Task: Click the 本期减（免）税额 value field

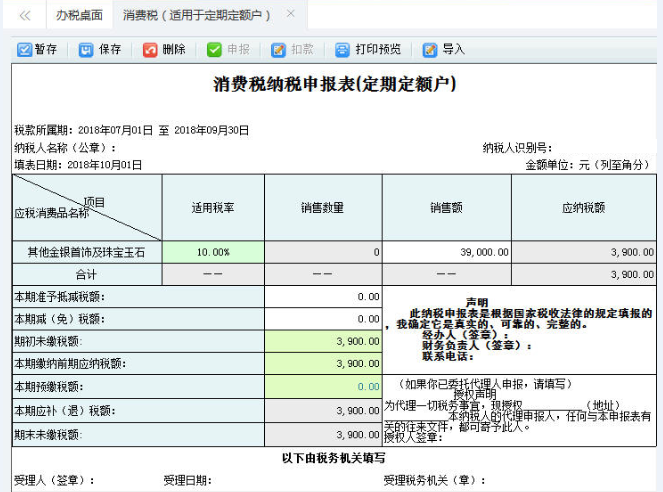Action: 322,319
